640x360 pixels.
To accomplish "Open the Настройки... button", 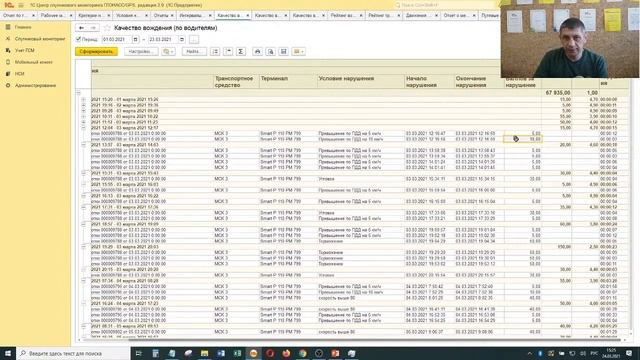I will (x=141, y=51).
